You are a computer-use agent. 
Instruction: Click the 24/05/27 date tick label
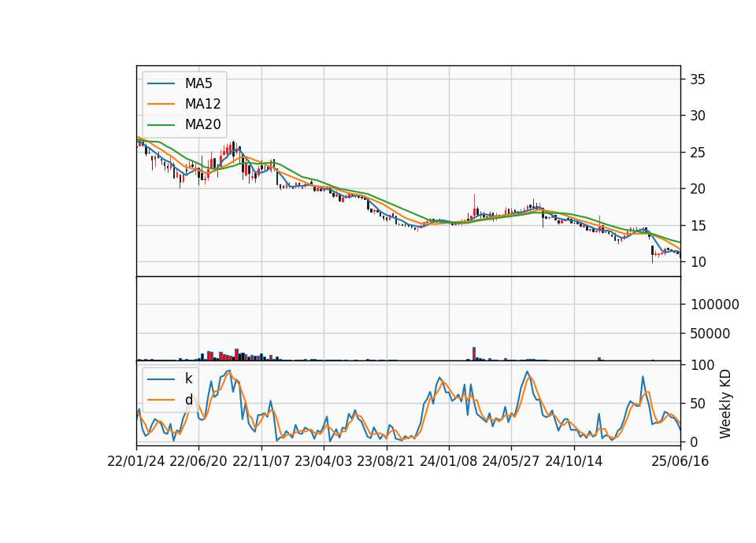click(x=511, y=461)
